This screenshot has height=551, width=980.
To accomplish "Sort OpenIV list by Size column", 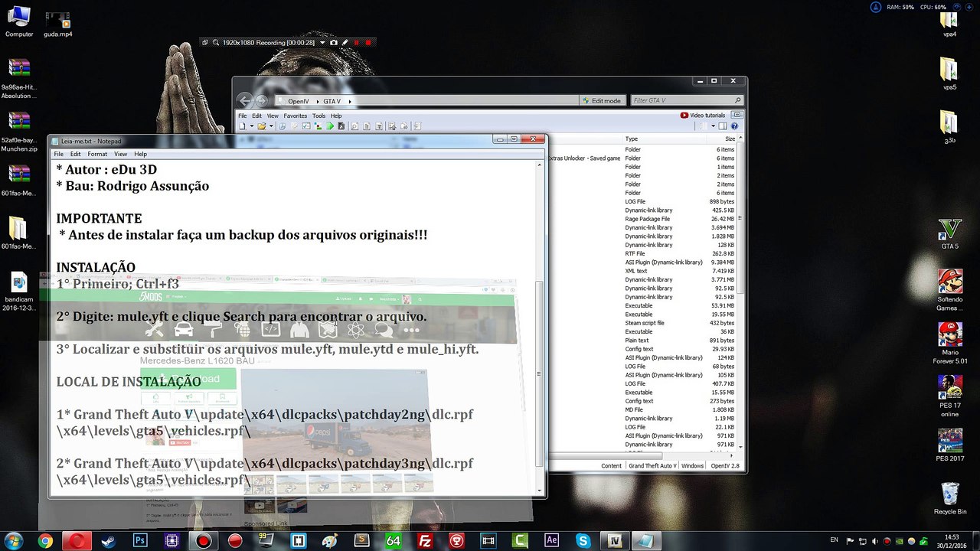I will pyautogui.click(x=730, y=139).
